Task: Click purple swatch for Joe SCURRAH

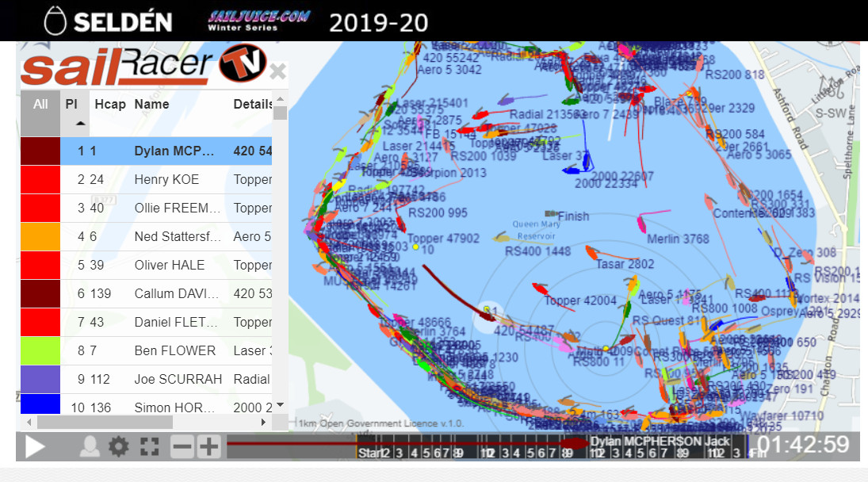Action: tap(40, 379)
